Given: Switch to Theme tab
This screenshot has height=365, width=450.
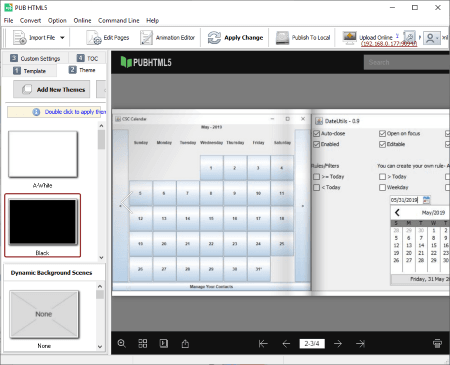Looking at the screenshot, I should pyautogui.click(x=82, y=70).
